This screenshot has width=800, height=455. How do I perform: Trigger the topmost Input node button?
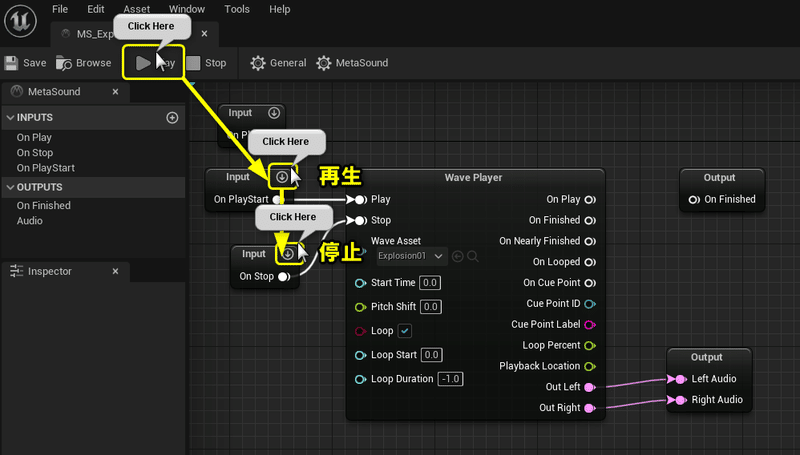point(274,113)
